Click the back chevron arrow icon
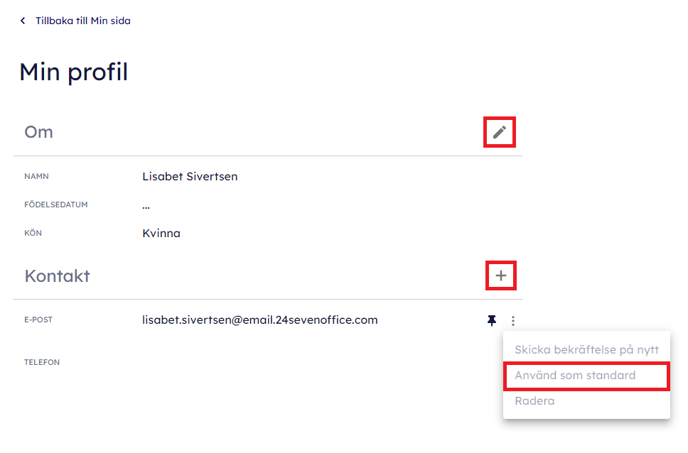The height and width of the screenshot is (453, 688). click(23, 21)
